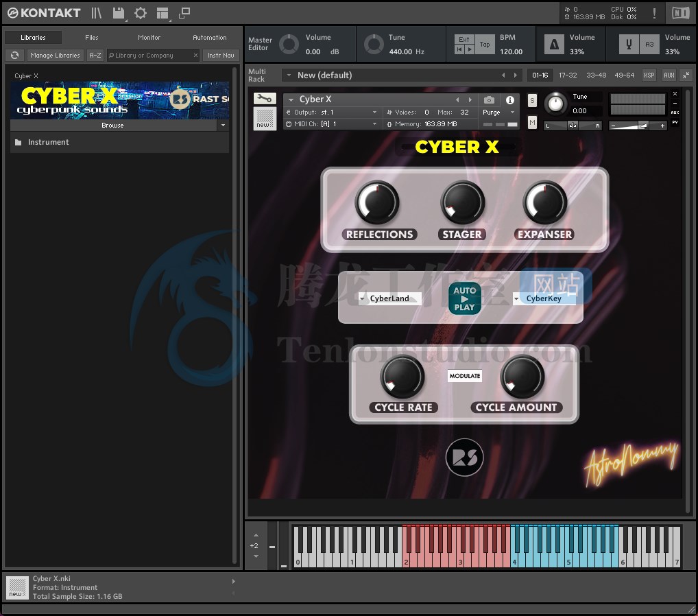Viewport: 698px width, 616px height.
Task: Click the tuning fork icon
Action: (x=629, y=44)
